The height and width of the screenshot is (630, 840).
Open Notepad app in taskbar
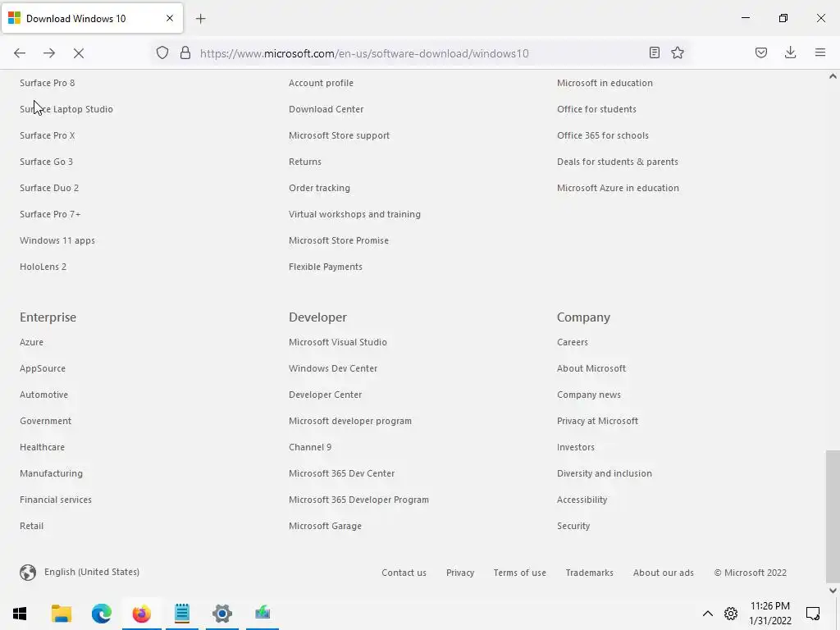(182, 614)
